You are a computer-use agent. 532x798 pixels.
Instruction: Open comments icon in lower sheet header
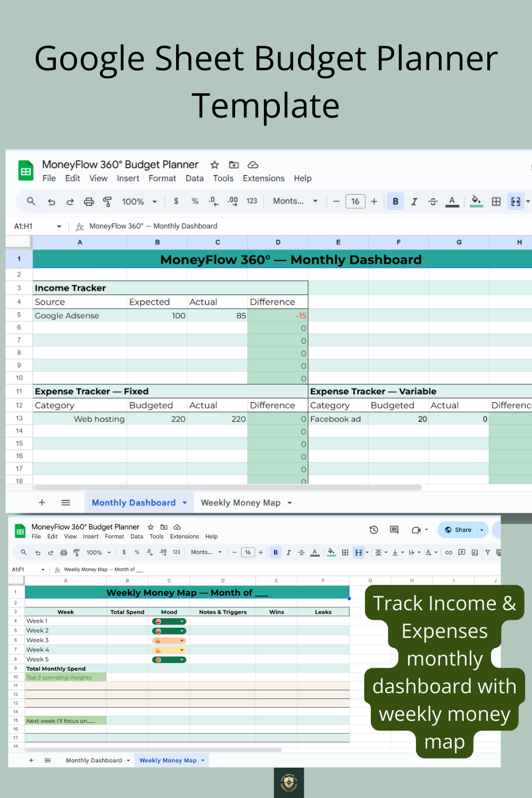tap(394, 530)
